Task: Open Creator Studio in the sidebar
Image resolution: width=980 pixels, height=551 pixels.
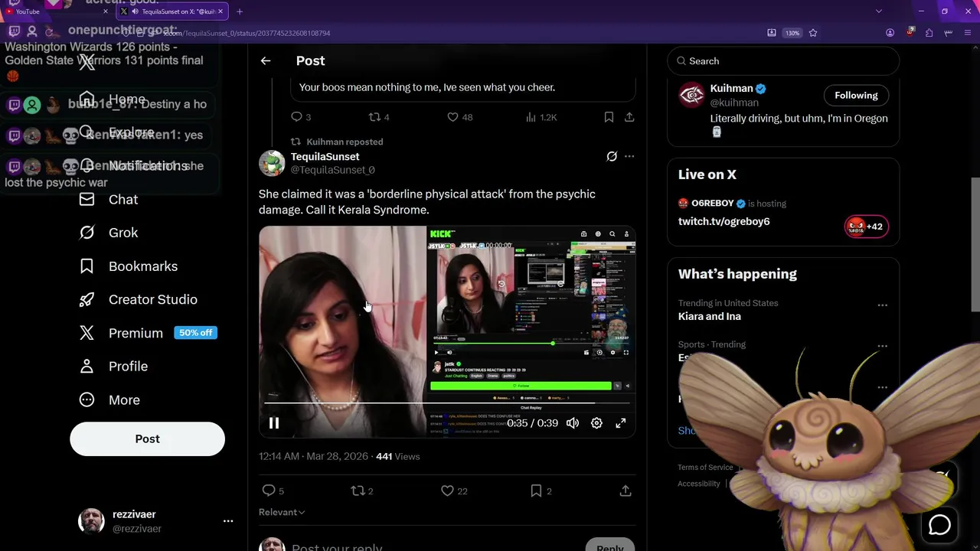Action: pos(139,299)
